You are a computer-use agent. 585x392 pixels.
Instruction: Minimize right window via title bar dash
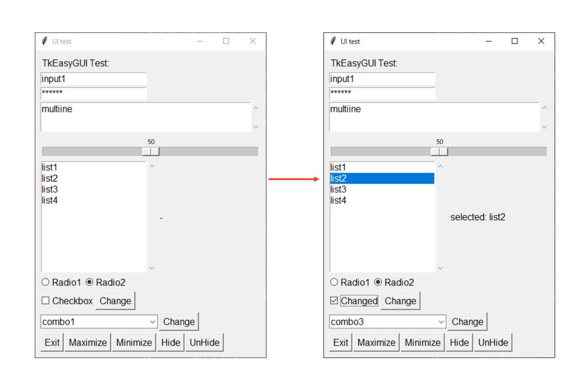click(x=488, y=41)
